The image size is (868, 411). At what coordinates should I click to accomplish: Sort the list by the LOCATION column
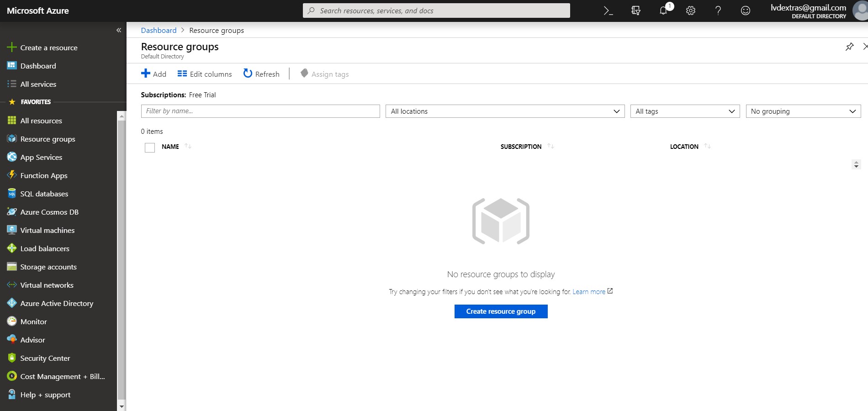[x=684, y=147]
